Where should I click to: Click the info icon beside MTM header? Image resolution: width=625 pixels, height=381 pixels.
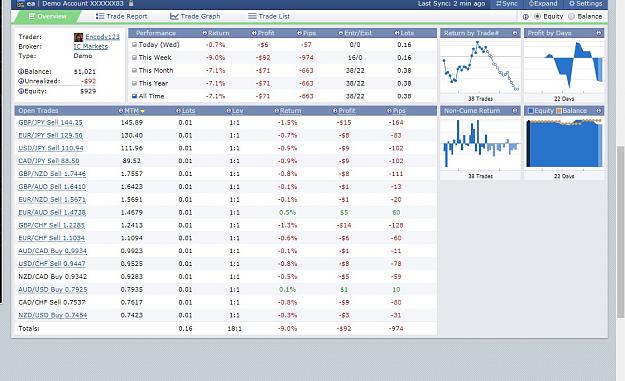pos(121,111)
